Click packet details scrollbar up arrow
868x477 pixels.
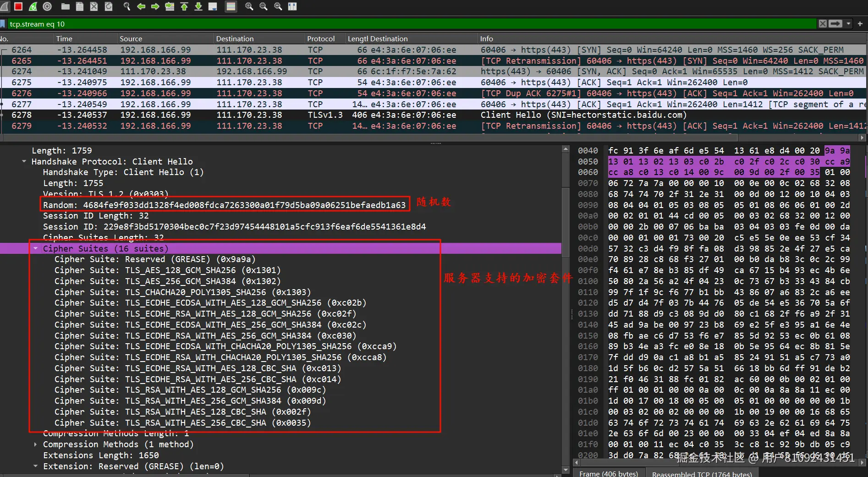[x=566, y=149]
